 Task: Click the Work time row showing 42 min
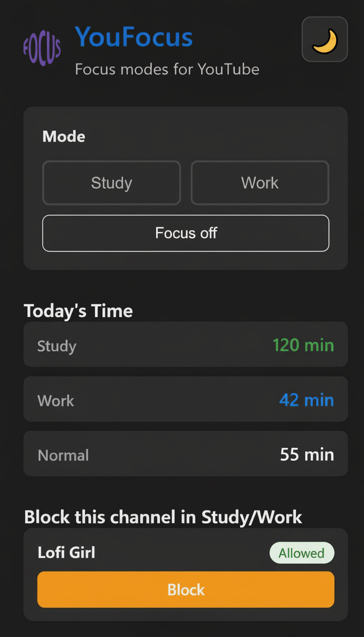coord(186,399)
